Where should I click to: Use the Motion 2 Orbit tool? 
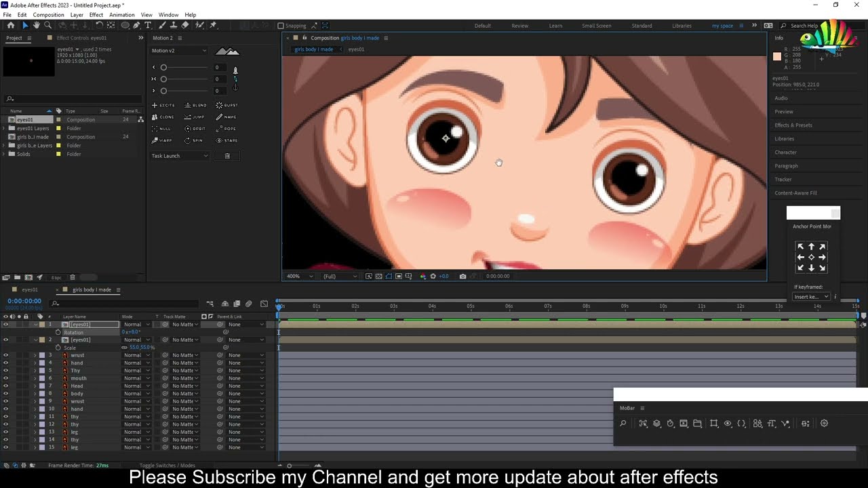pos(195,128)
